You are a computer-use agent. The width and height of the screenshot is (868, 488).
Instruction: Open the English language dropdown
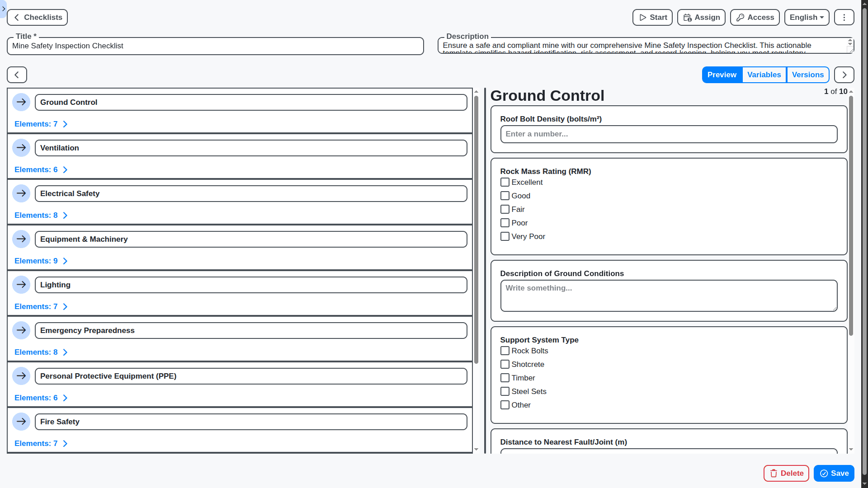coord(807,17)
